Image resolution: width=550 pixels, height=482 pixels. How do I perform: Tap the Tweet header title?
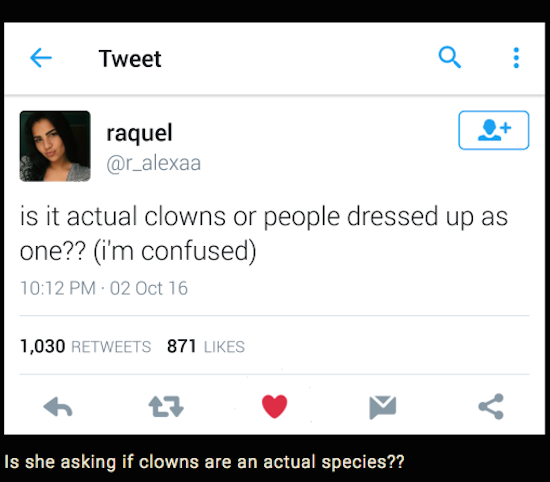[x=130, y=59]
